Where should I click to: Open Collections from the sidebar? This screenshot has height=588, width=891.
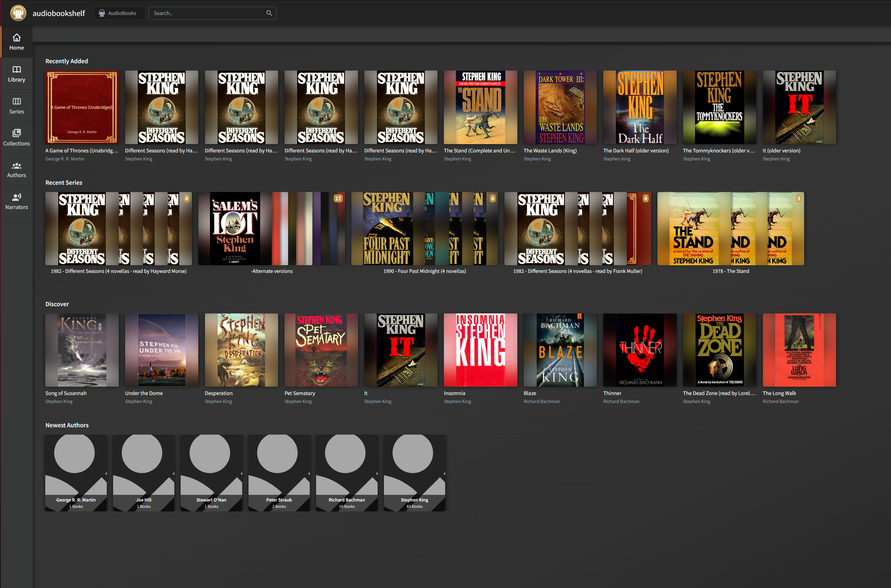(17, 138)
